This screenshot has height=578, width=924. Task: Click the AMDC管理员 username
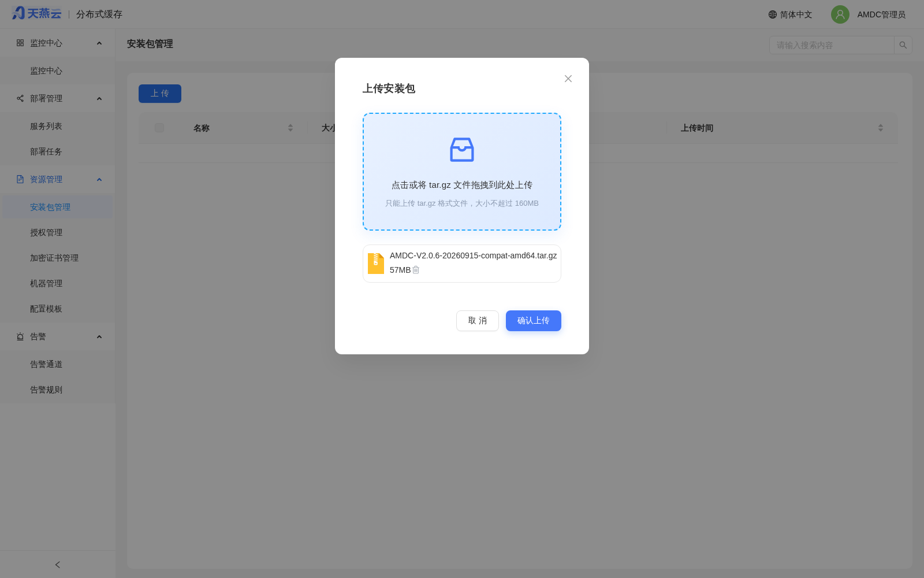pos(881,14)
